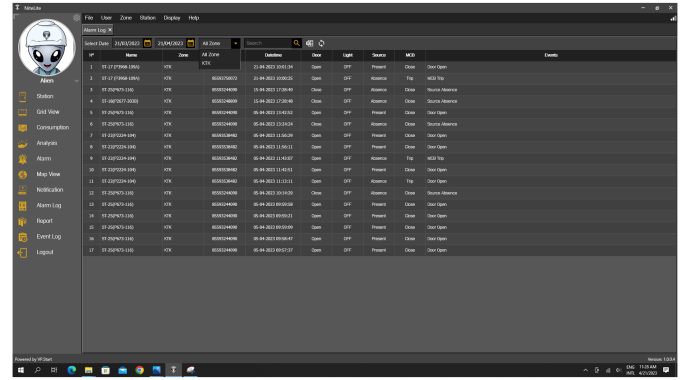Expand the user profile chevron beside Alien
690x380 pixels.
click(x=77, y=81)
